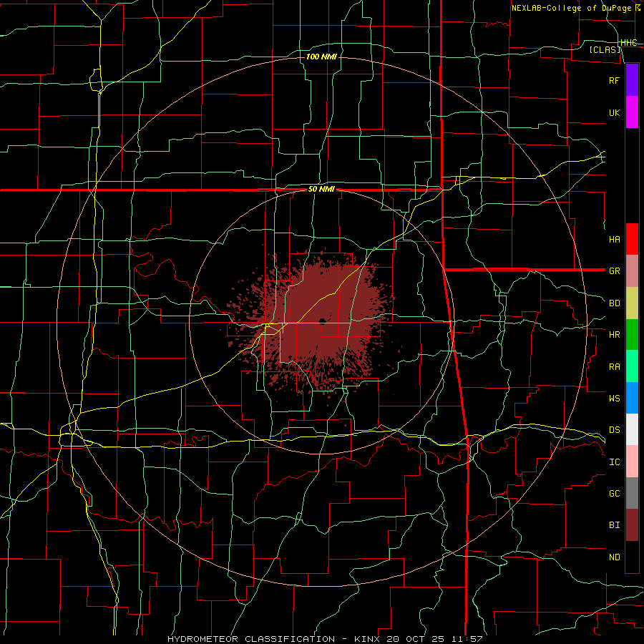The width and height of the screenshot is (644, 644).
Task: Click the black radar site dot
Action: (322, 321)
